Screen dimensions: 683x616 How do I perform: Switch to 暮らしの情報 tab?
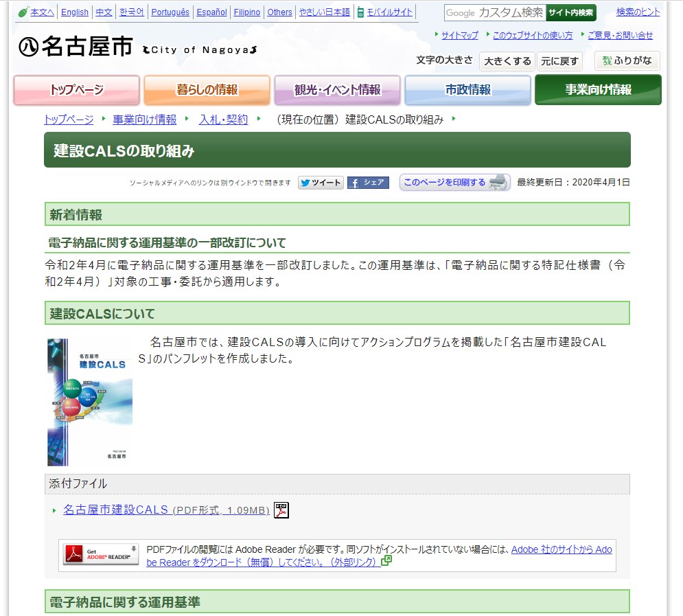coord(207,90)
